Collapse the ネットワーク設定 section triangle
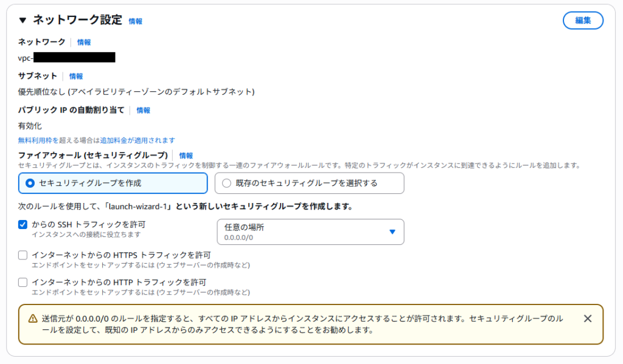 tap(23, 20)
